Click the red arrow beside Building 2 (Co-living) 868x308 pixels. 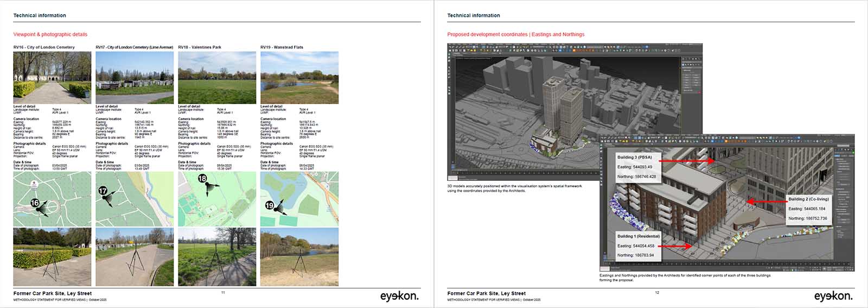coord(766,202)
